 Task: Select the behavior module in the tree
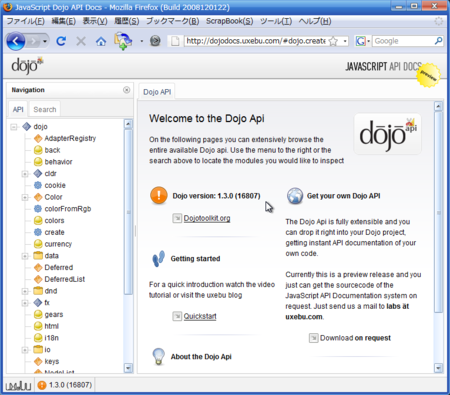[x=58, y=162]
